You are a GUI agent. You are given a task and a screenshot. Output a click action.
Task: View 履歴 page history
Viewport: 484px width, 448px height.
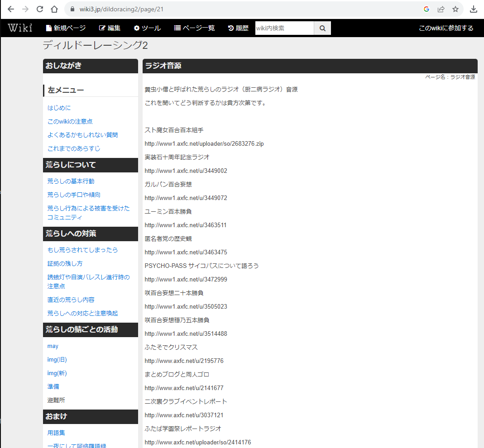238,28
